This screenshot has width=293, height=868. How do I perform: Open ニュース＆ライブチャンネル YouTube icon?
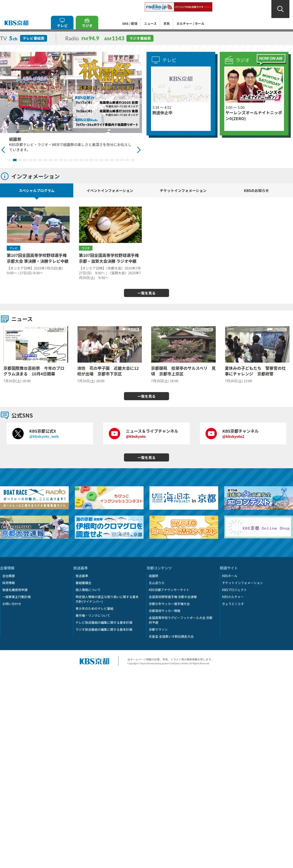115,433
